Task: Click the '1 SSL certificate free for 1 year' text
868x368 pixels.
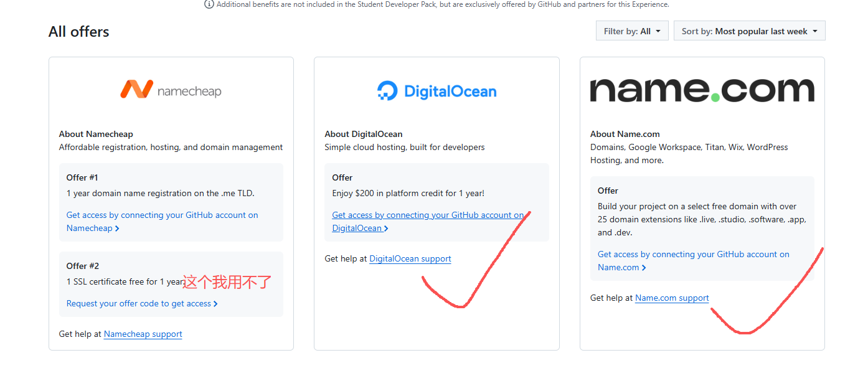Action: 125,281
